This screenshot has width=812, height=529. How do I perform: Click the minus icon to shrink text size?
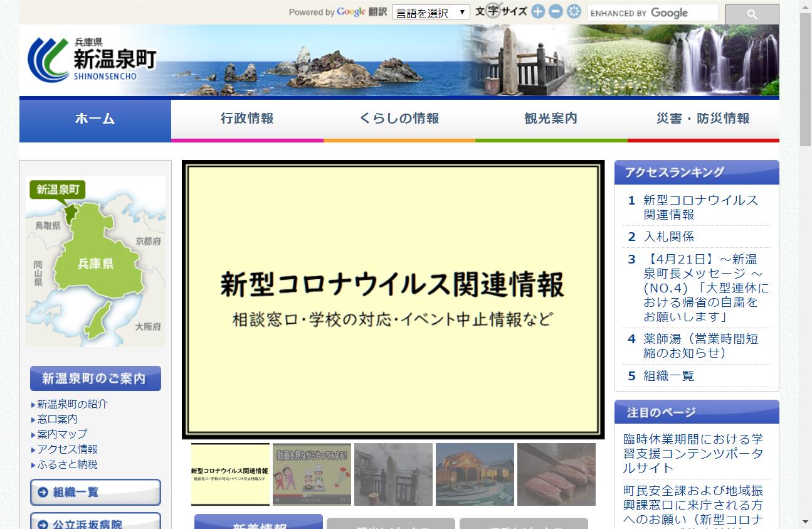555,11
